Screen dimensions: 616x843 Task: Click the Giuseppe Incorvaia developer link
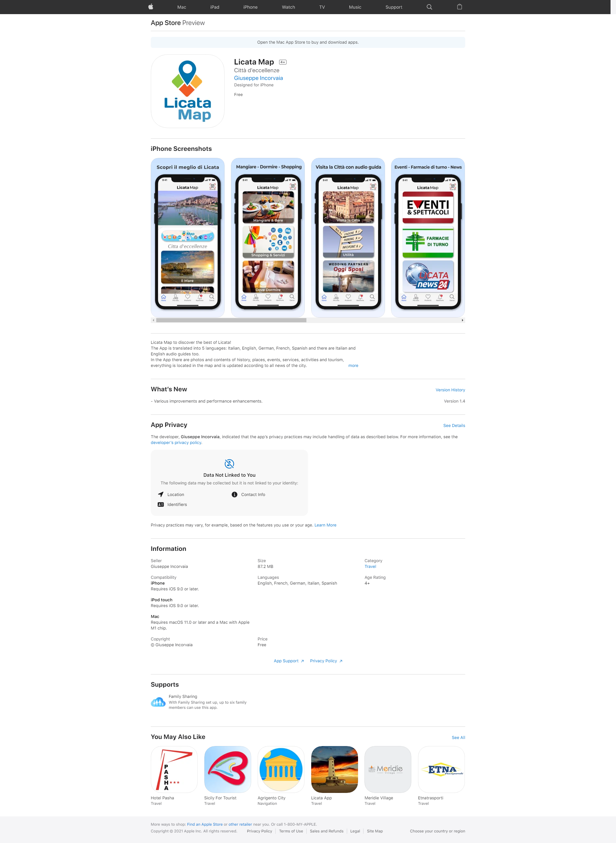tap(258, 78)
